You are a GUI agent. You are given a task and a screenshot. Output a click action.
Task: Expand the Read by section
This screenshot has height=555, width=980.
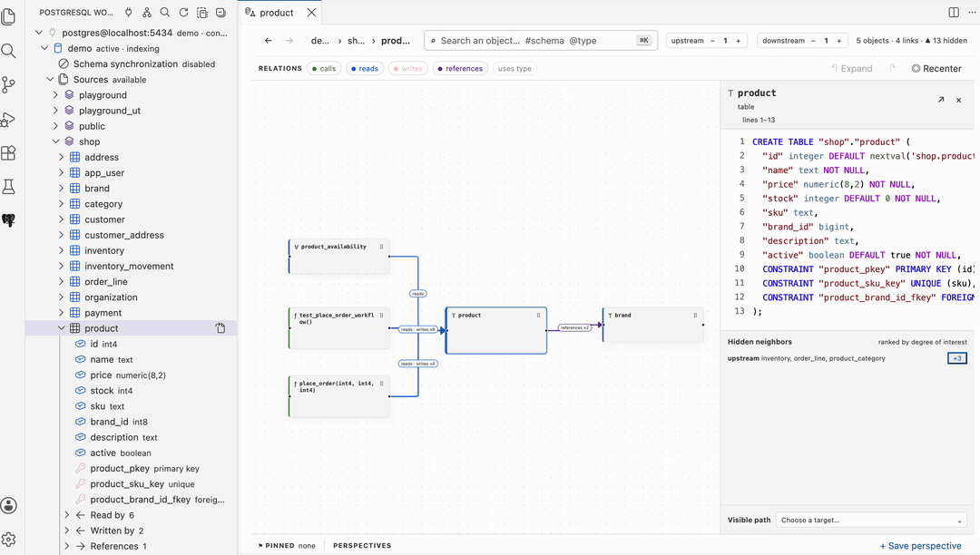[67, 515]
